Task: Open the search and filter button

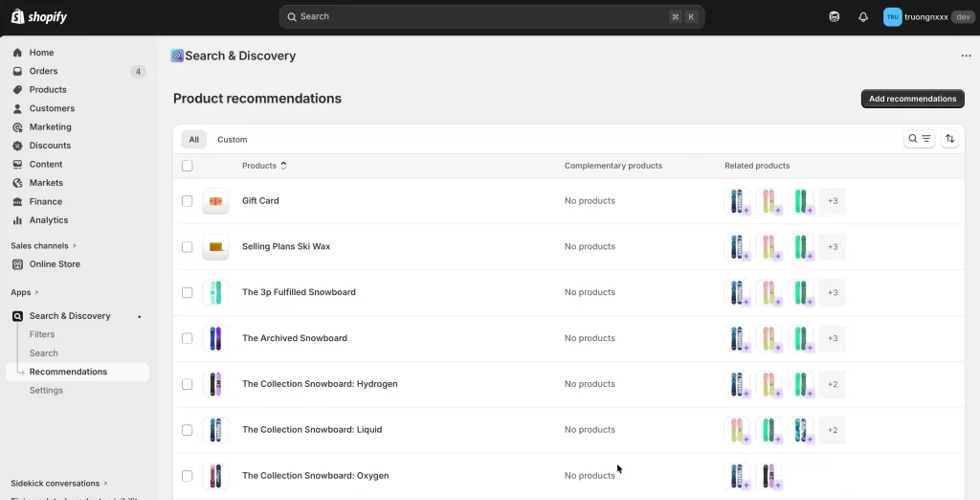Action: pos(919,139)
